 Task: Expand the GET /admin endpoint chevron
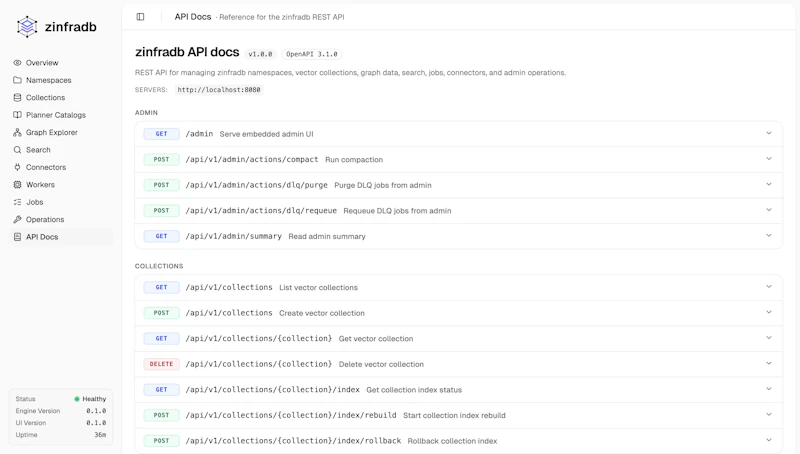768,133
